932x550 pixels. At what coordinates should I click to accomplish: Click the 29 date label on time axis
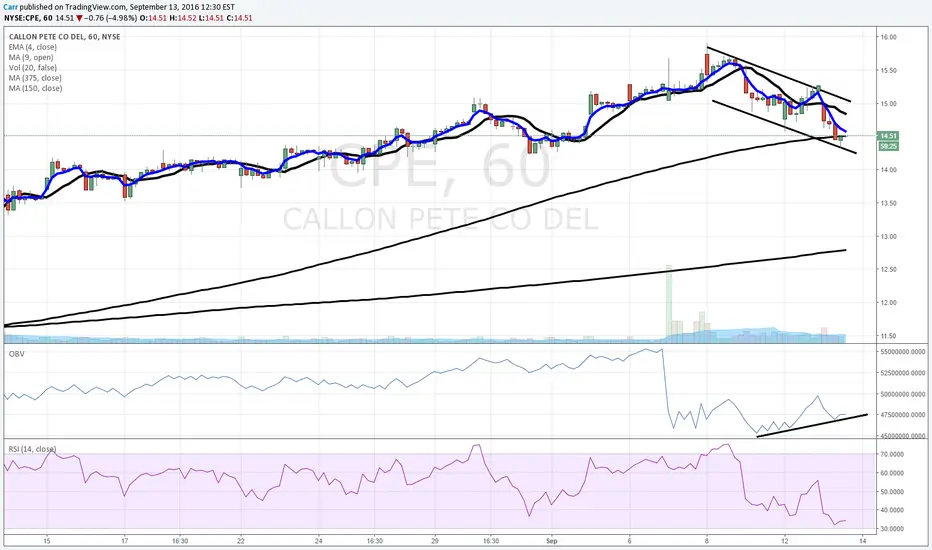point(435,541)
